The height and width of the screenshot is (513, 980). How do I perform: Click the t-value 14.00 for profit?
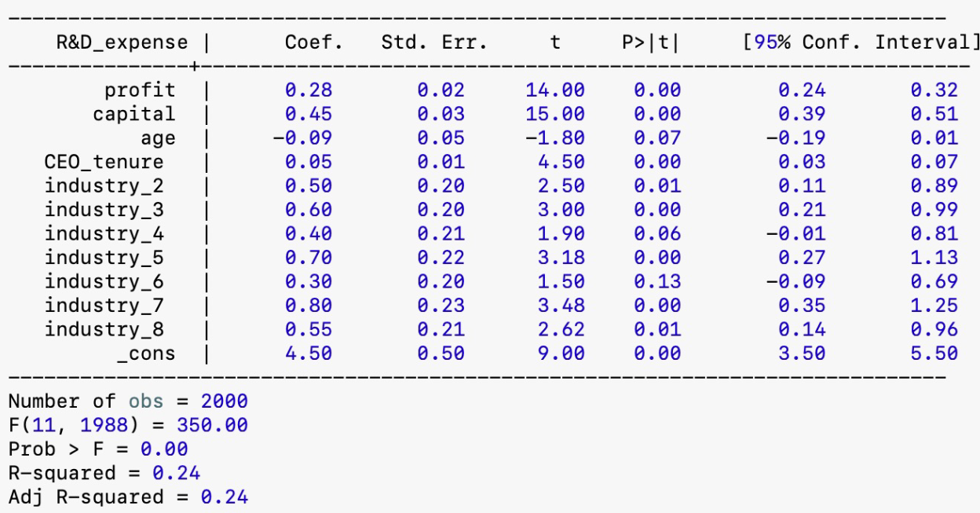pyautogui.click(x=555, y=90)
